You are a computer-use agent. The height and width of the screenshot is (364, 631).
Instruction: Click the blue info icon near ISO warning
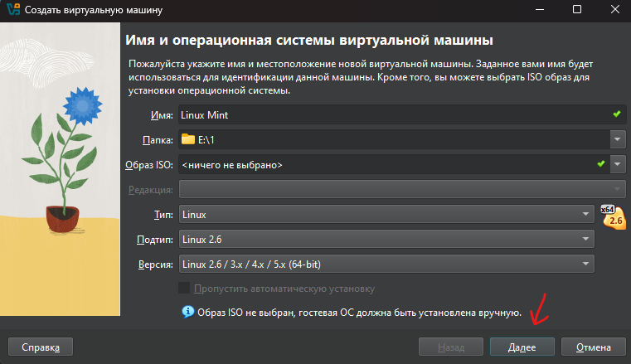187,312
